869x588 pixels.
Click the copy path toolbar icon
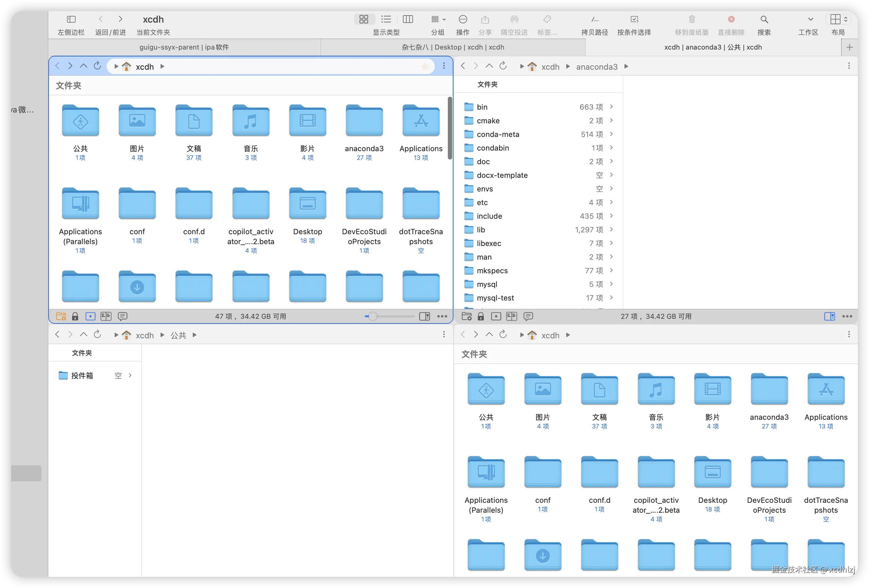pyautogui.click(x=594, y=20)
